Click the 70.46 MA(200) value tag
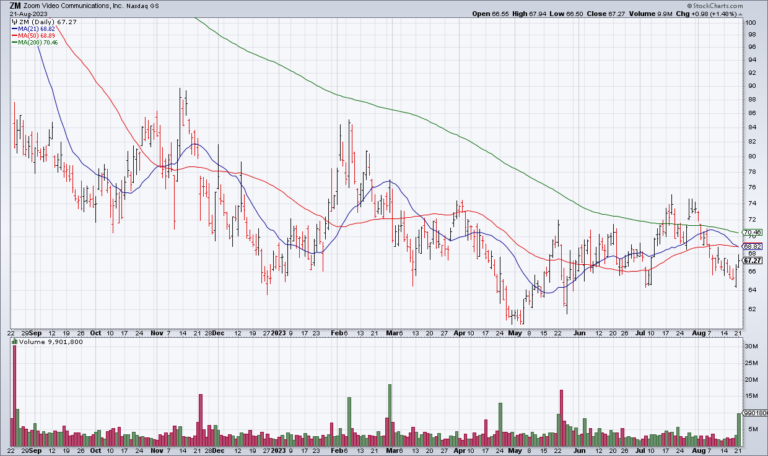768x456 pixels. [752, 233]
